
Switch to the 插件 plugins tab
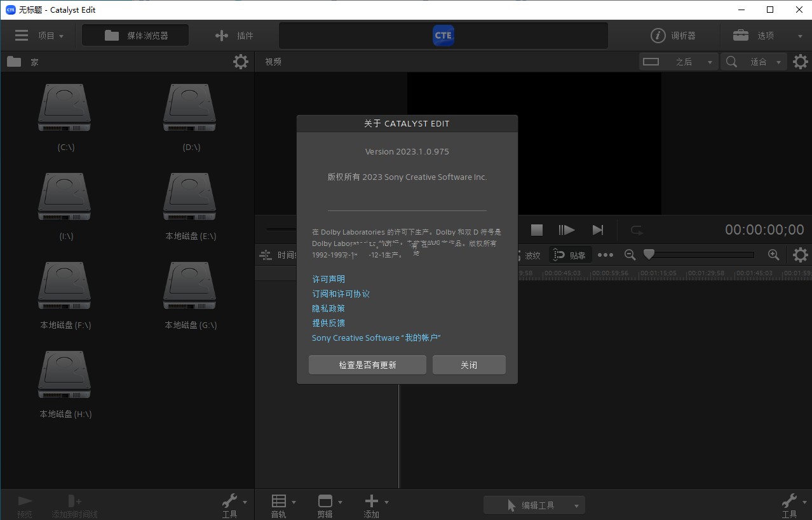pyautogui.click(x=234, y=36)
